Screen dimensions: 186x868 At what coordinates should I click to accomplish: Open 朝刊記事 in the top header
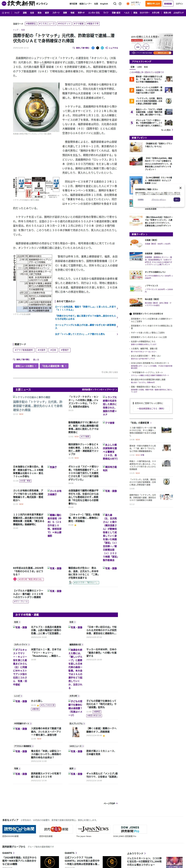[x=73, y=4]
